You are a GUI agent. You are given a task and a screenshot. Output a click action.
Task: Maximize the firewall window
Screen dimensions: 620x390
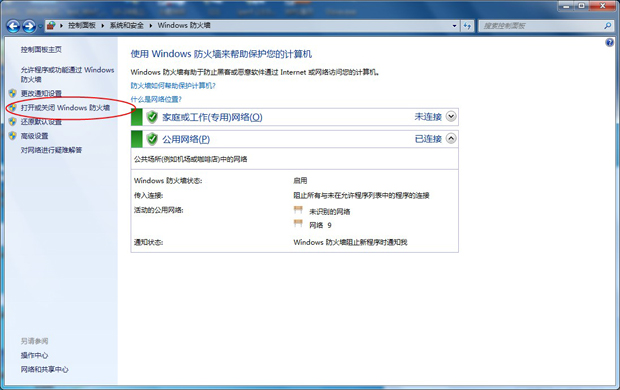tap(582, 6)
